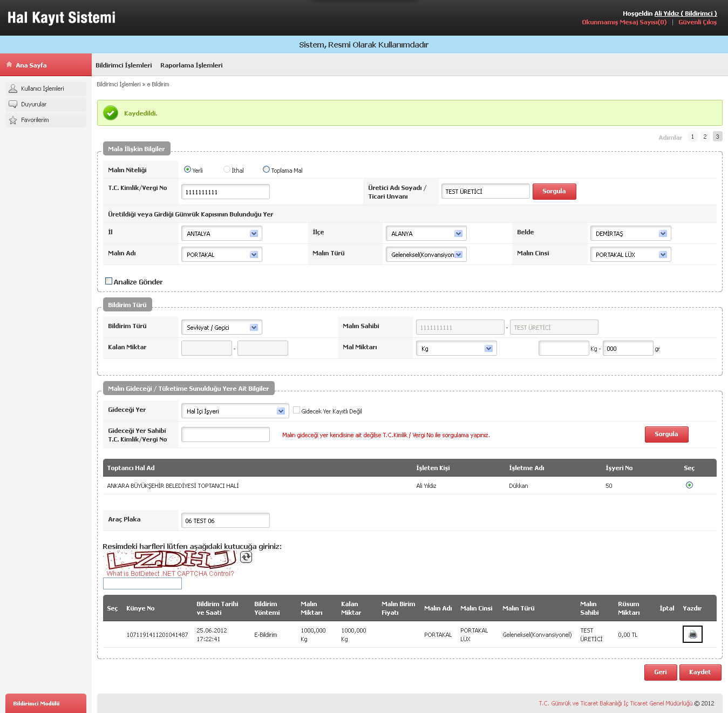
Task: Go to step 2 in Adımlar
Action: coord(705,137)
